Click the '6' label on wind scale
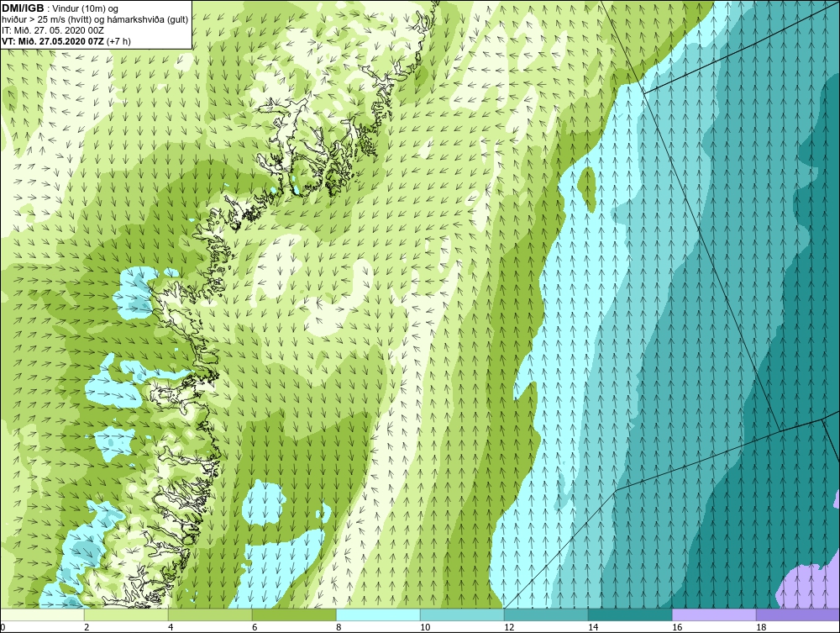The width and height of the screenshot is (840, 633). coord(255,627)
